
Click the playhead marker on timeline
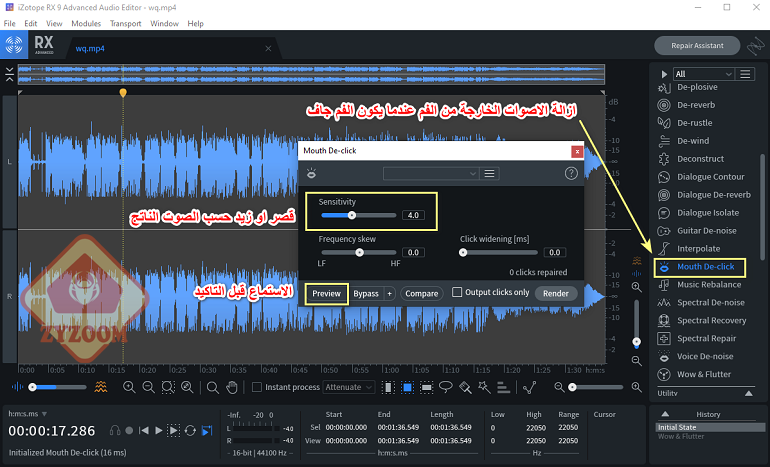click(123, 92)
